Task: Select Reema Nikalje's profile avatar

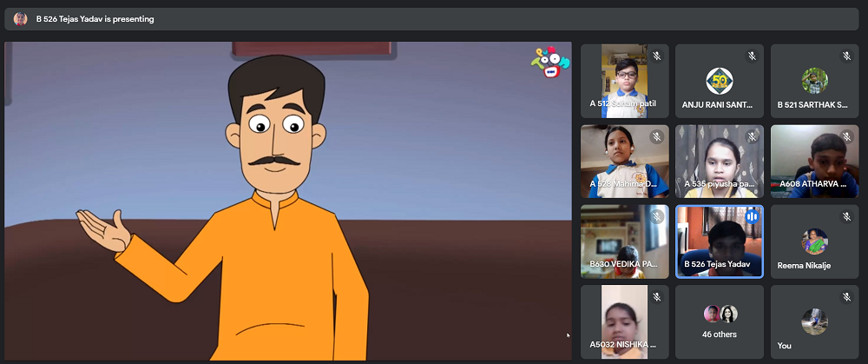Action: (x=814, y=241)
